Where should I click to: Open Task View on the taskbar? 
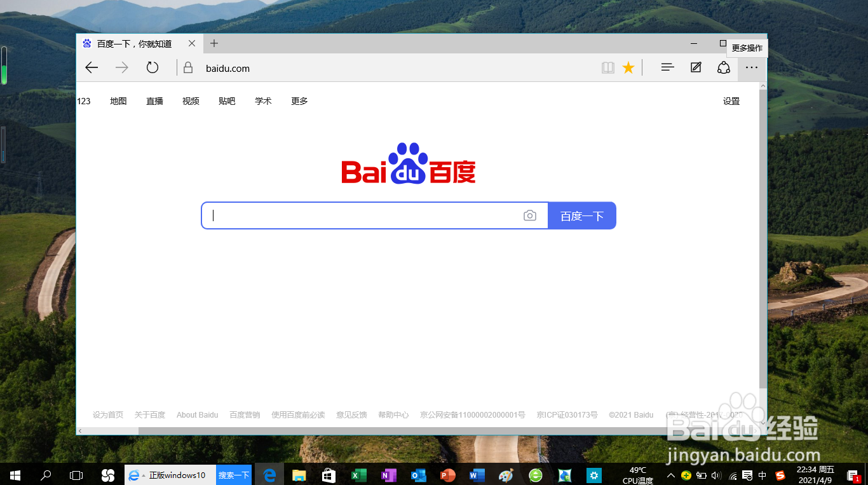tap(76, 475)
